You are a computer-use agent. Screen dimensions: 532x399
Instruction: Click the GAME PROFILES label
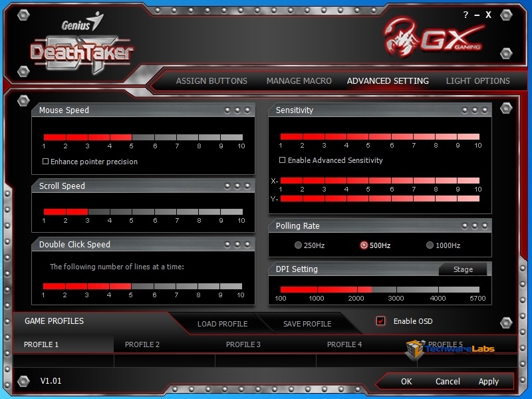(x=55, y=321)
